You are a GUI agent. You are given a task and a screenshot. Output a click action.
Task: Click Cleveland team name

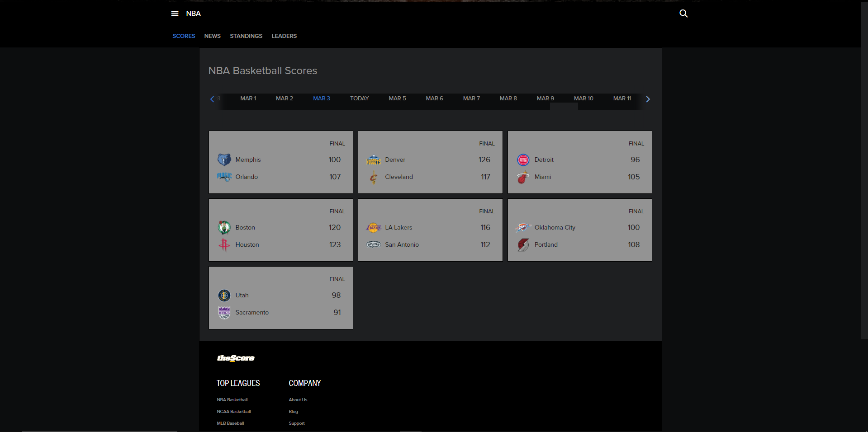[x=399, y=177]
